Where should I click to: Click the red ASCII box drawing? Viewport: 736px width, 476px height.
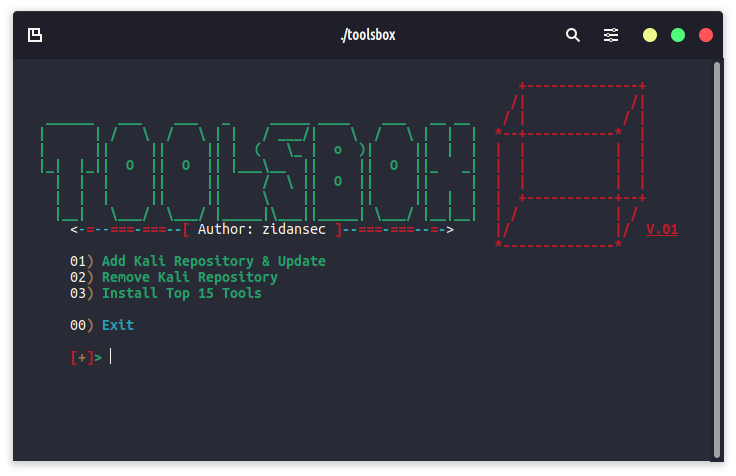[x=571, y=166]
